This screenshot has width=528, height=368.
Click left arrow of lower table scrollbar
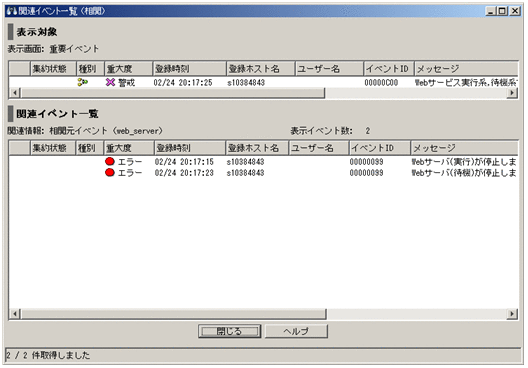[x=14, y=314]
